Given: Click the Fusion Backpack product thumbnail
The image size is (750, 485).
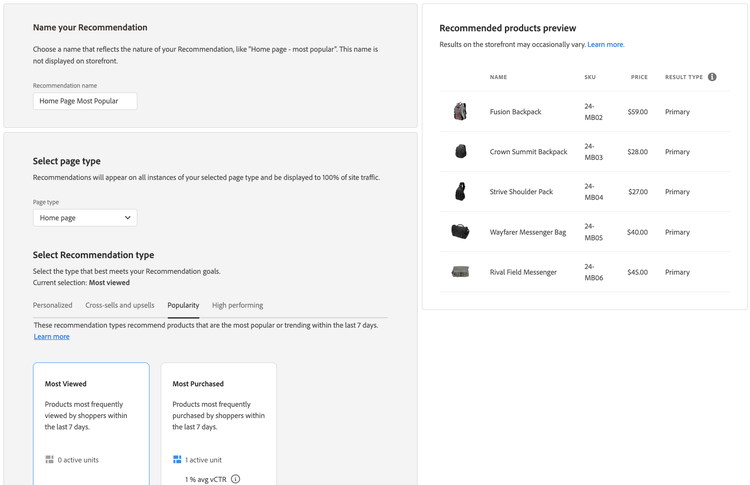Looking at the screenshot, I should pyautogui.click(x=460, y=112).
